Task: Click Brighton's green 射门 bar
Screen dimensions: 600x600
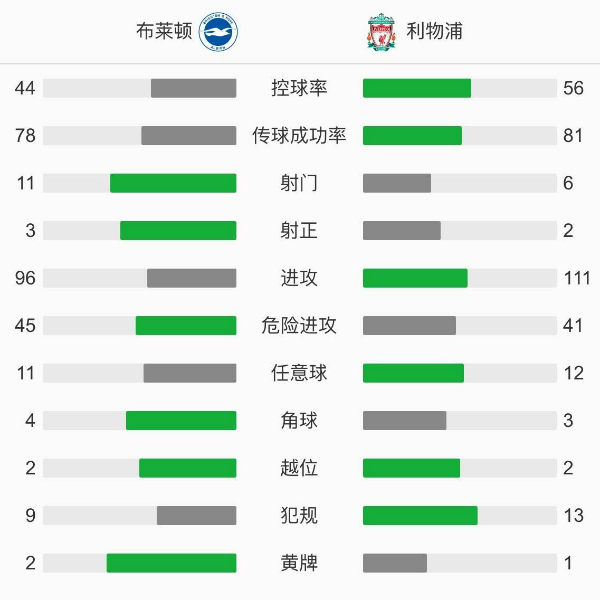Action: 173,183
